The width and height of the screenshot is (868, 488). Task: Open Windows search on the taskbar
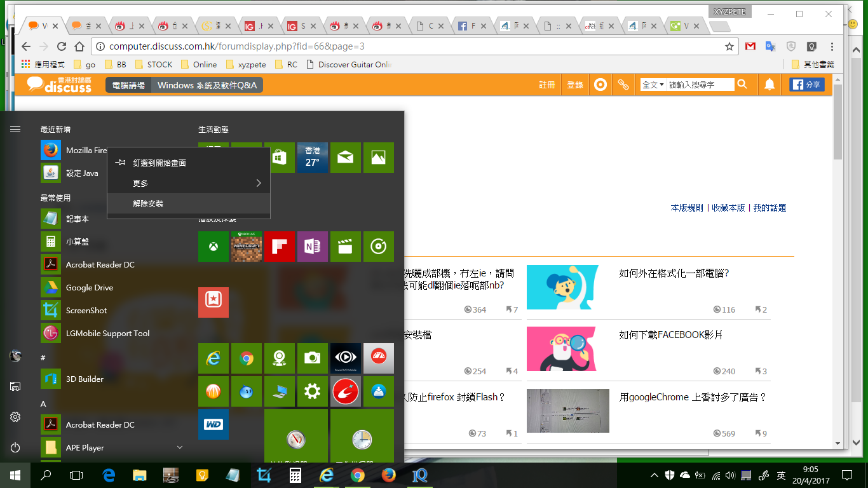point(46,475)
